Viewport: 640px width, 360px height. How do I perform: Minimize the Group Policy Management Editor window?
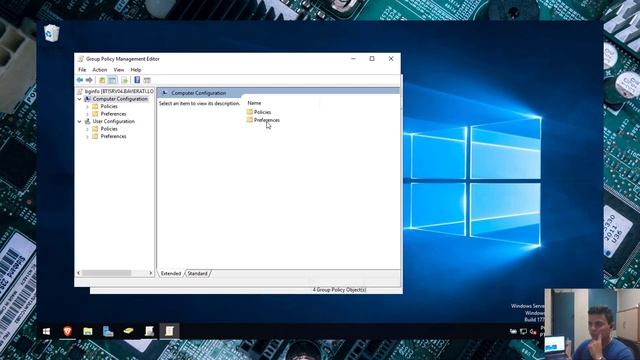coord(353,59)
